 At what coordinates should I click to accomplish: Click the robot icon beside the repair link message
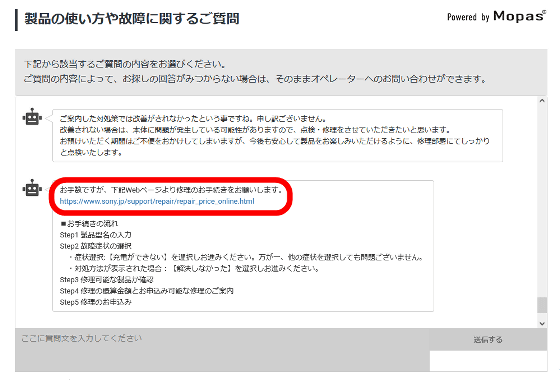[32, 188]
